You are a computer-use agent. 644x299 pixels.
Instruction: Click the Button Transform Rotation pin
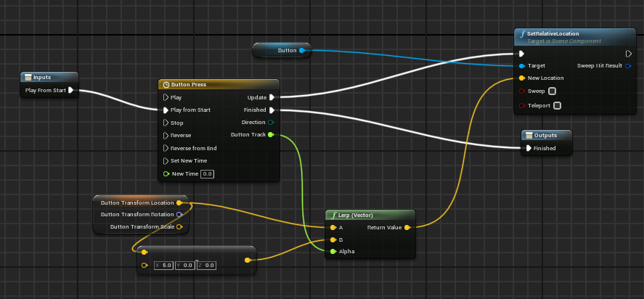click(179, 214)
